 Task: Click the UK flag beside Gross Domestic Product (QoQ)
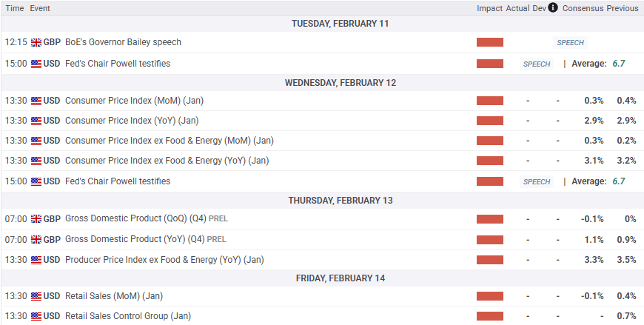point(36,219)
